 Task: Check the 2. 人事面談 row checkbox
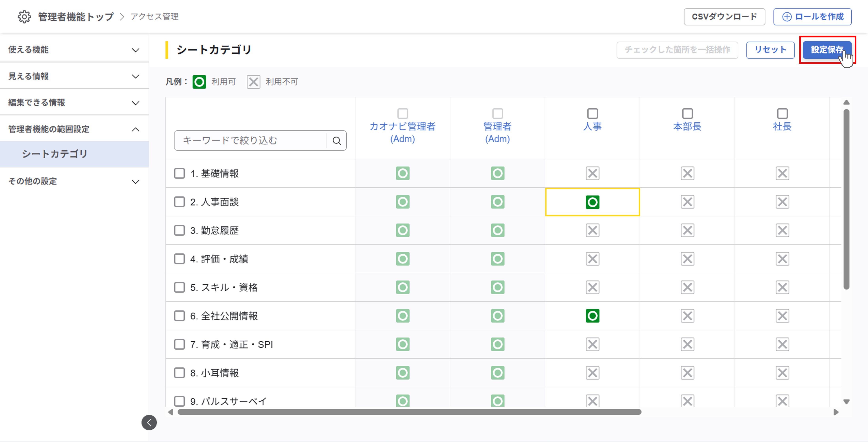tap(179, 202)
